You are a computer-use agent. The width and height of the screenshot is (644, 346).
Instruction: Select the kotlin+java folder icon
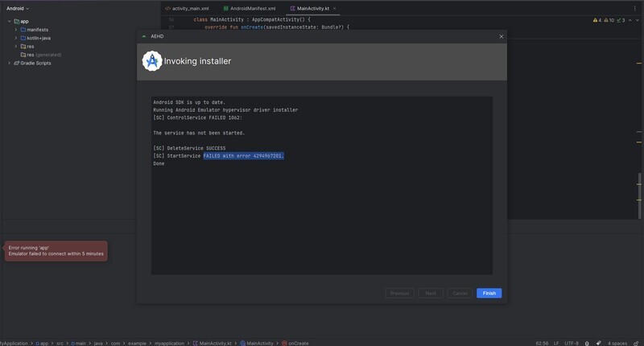23,38
